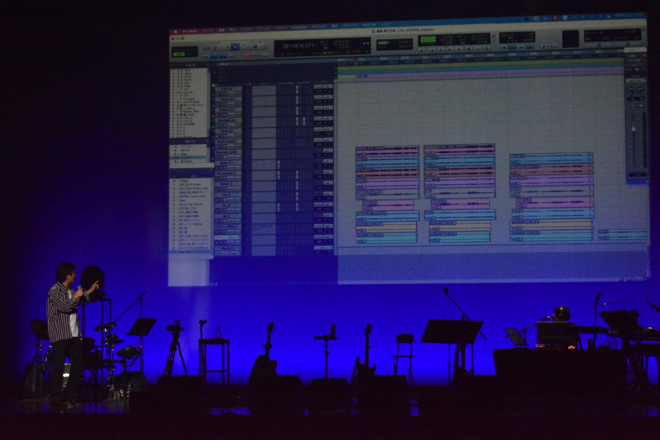
Task: Click the left pan knob in floating fader window
Action: (x=630, y=91)
